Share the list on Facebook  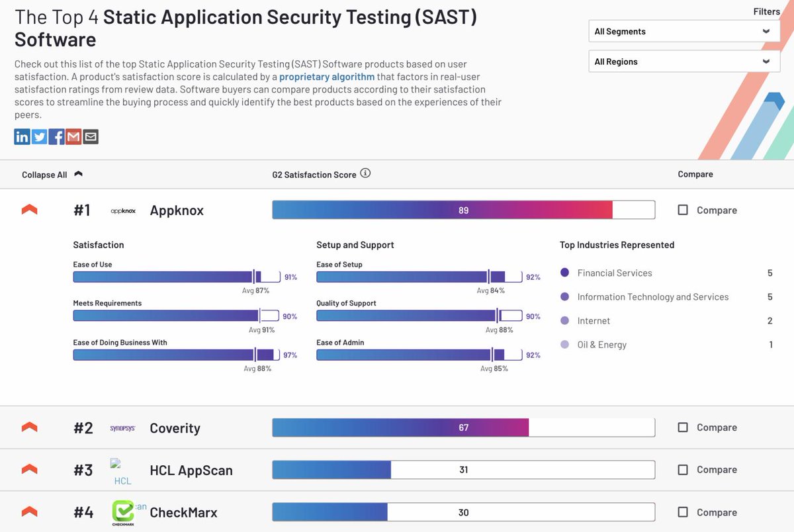point(56,136)
